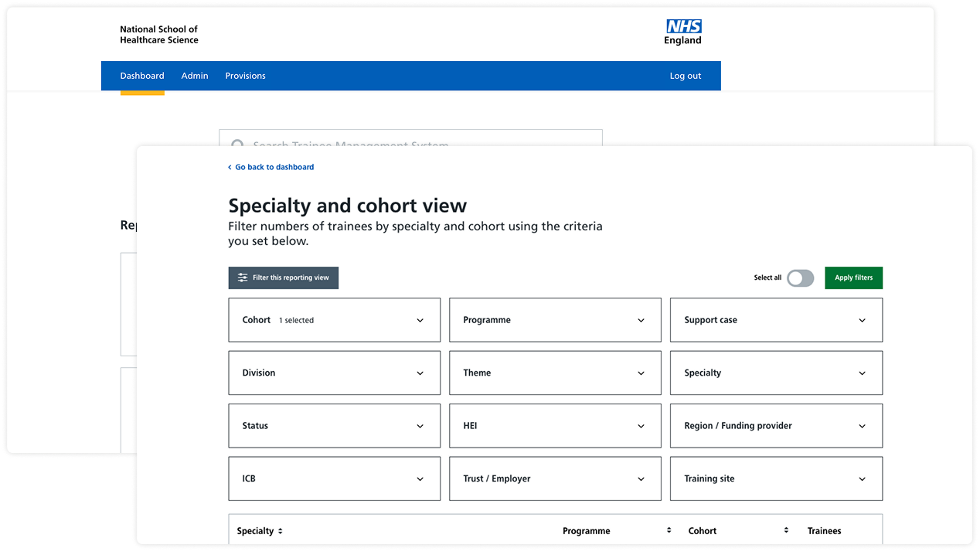The height and width of the screenshot is (555, 980).
Task: Click the sort arrows icon in Cohort column
Action: click(786, 530)
